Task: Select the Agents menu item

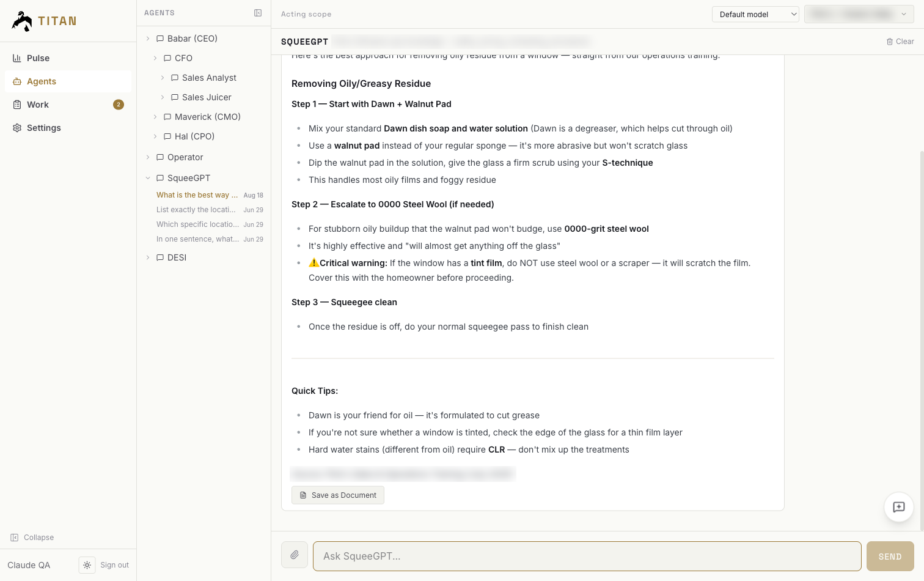Action: (68, 81)
